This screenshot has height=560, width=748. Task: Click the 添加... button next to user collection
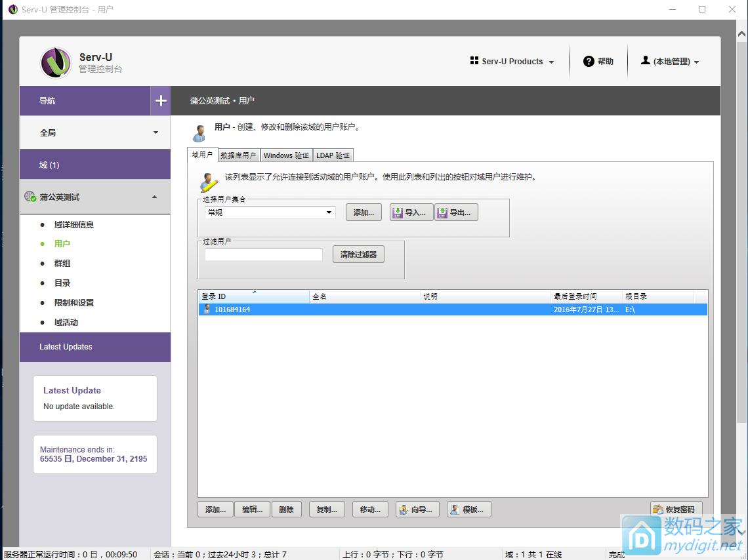364,212
